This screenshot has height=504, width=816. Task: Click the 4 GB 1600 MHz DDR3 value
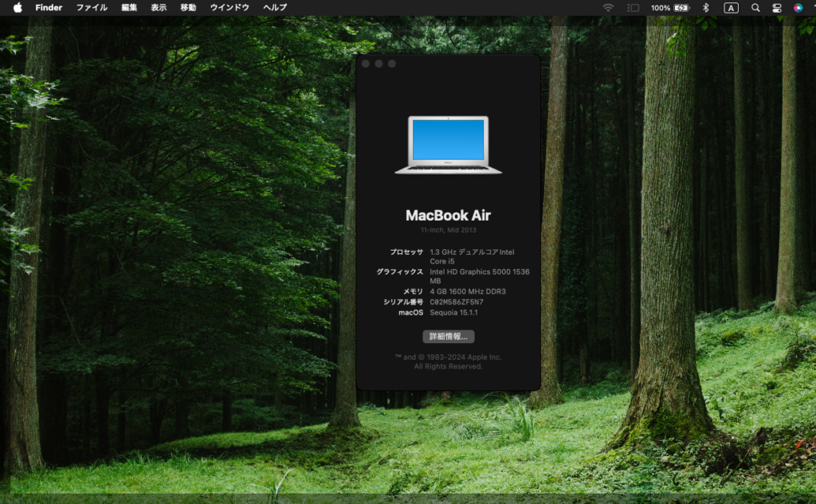(467, 291)
